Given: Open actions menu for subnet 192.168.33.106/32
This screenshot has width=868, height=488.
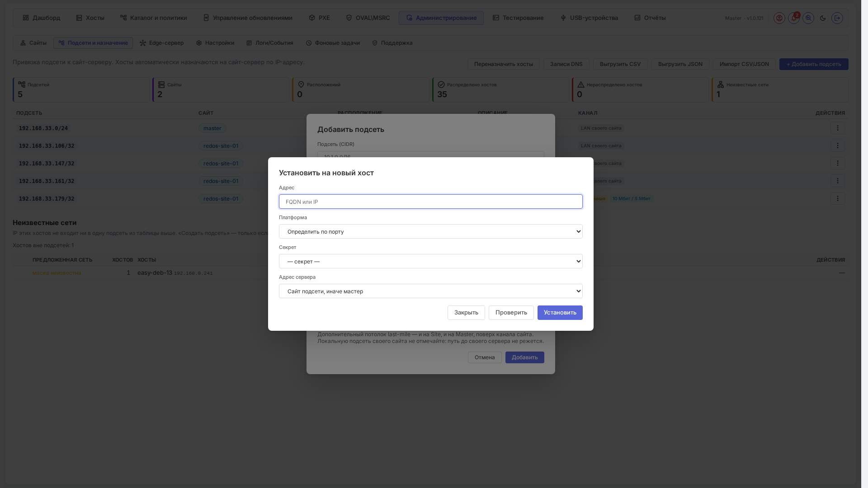Looking at the screenshot, I should (837, 146).
